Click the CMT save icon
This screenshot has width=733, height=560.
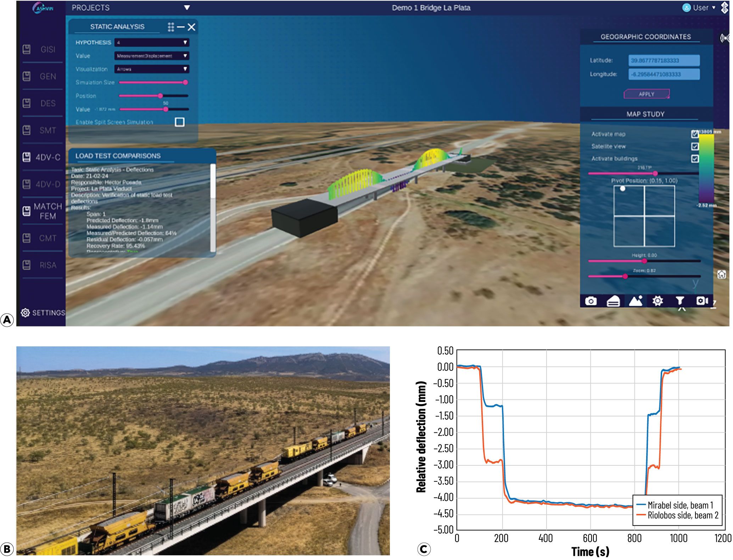tap(27, 238)
